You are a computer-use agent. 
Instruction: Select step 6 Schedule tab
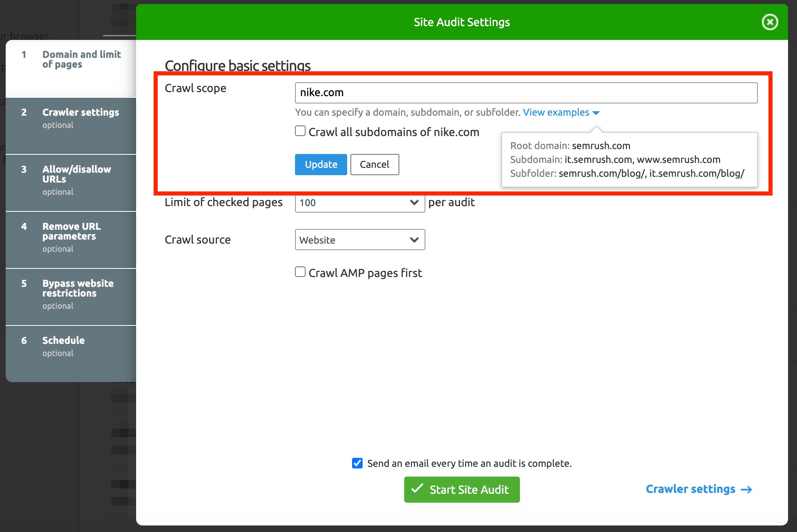point(71,354)
